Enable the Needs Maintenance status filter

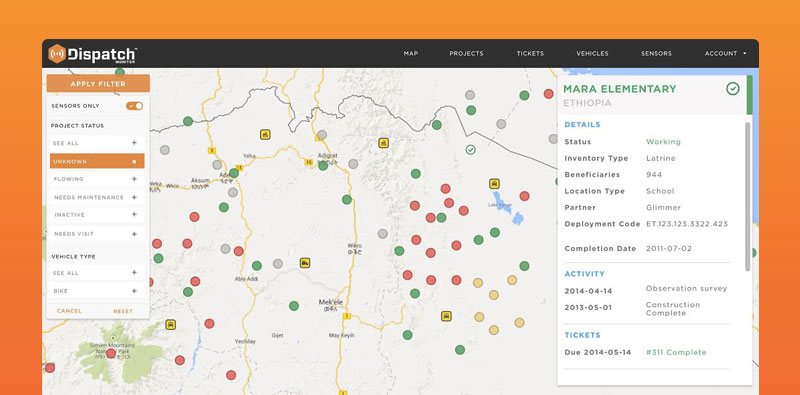coord(97,198)
